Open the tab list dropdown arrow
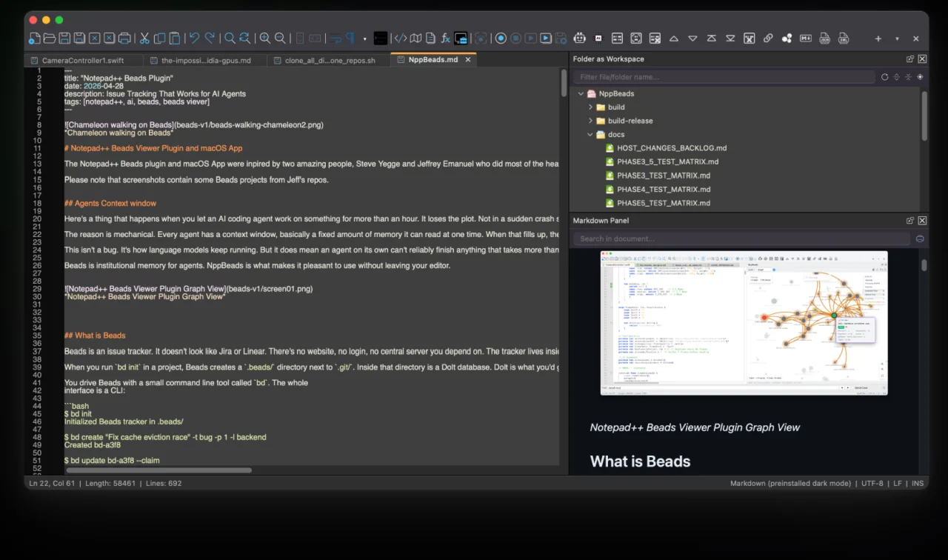The height and width of the screenshot is (560, 948). point(897,39)
